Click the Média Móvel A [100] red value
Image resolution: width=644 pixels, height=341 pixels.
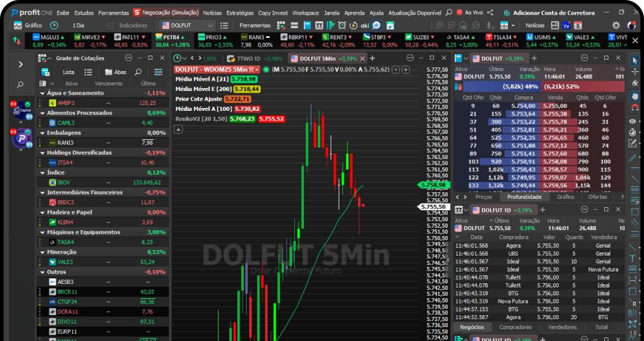pos(247,109)
